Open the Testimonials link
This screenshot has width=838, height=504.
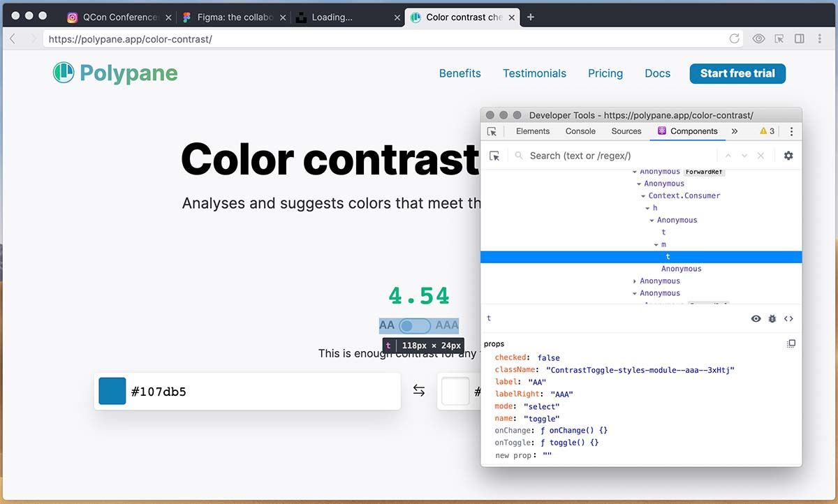[535, 73]
